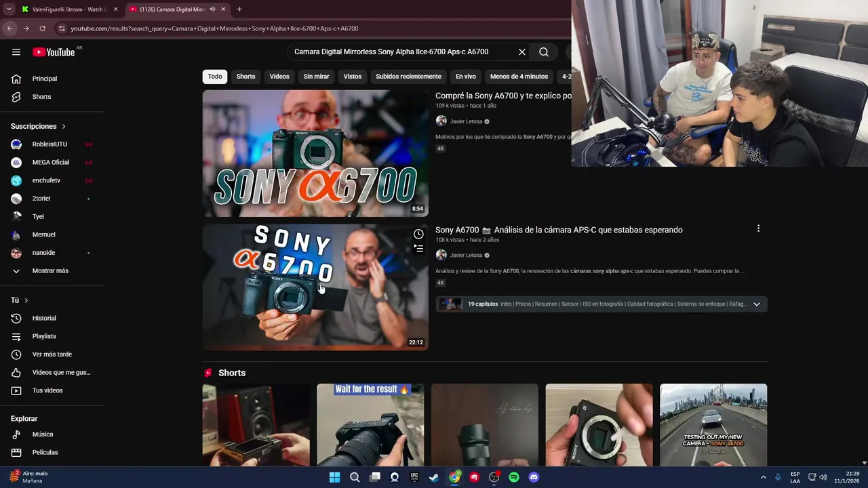Viewport: 868px width, 488px height.
Task: Select the Shorts filter chip
Action: point(245,77)
